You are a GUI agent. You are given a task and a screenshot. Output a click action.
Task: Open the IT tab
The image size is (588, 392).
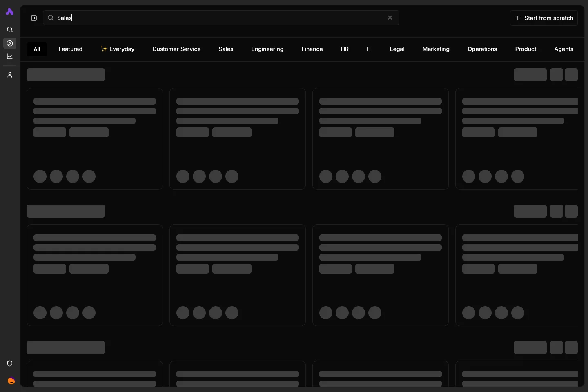click(369, 49)
